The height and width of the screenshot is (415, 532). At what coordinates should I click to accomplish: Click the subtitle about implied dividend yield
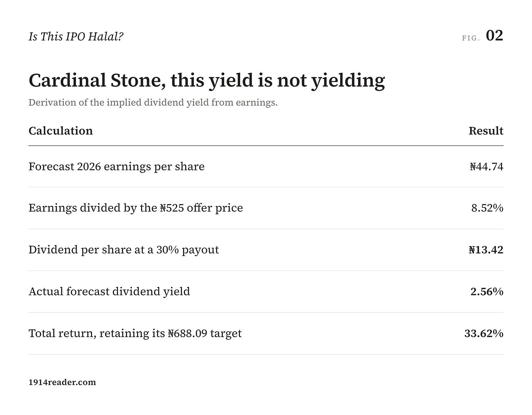153,103
